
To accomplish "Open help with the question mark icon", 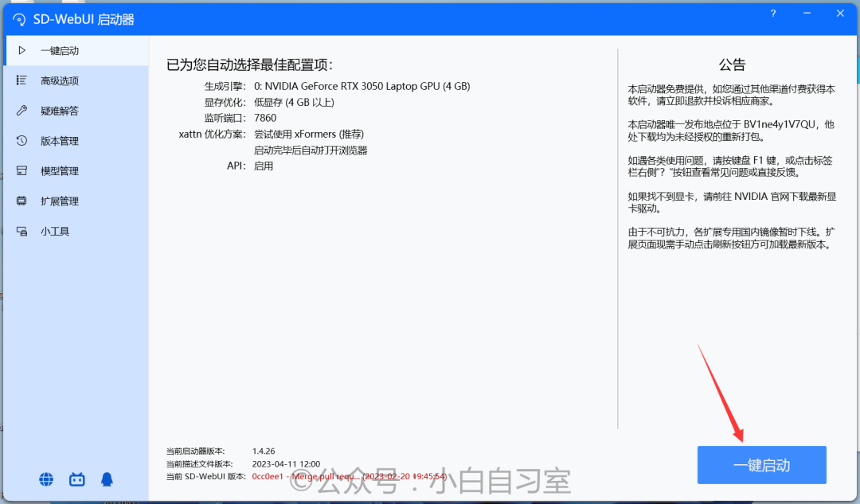I will [x=772, y=14].
